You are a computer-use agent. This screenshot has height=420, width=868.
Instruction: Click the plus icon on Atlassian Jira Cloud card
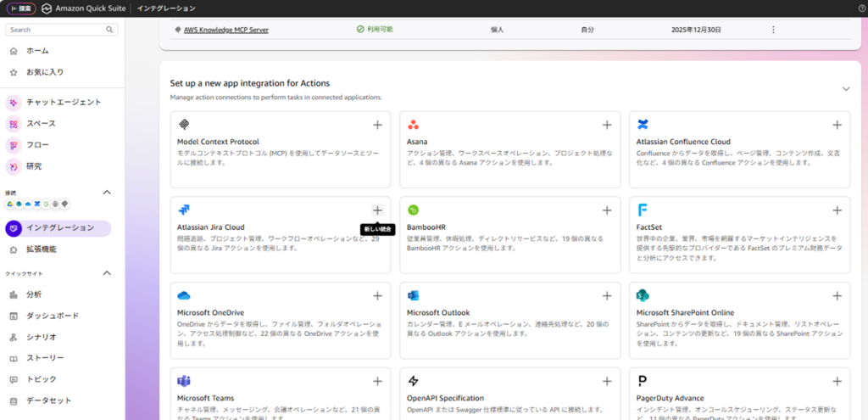pyautogui.click(x=377, y=210)
